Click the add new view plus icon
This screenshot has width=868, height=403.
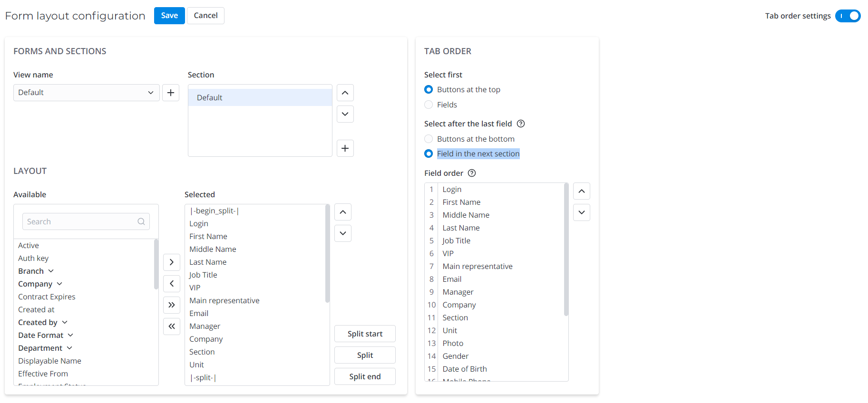coord(171,93)
